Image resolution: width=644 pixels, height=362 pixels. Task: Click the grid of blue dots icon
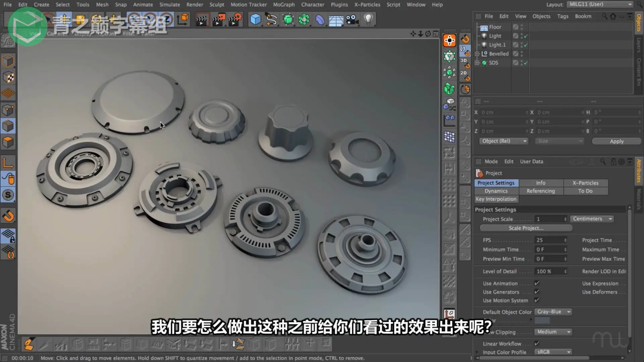[x=449, y=136]
